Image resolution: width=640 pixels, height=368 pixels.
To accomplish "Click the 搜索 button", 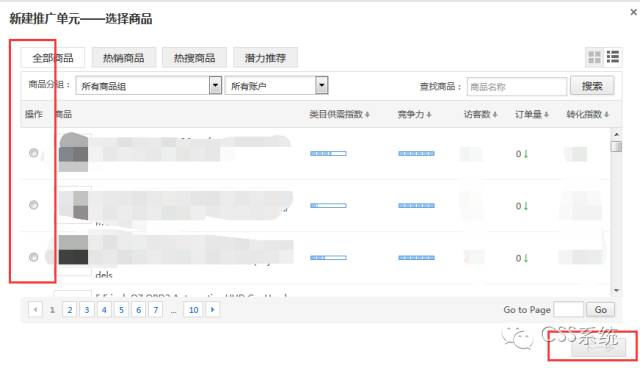I will click(592, 86).
